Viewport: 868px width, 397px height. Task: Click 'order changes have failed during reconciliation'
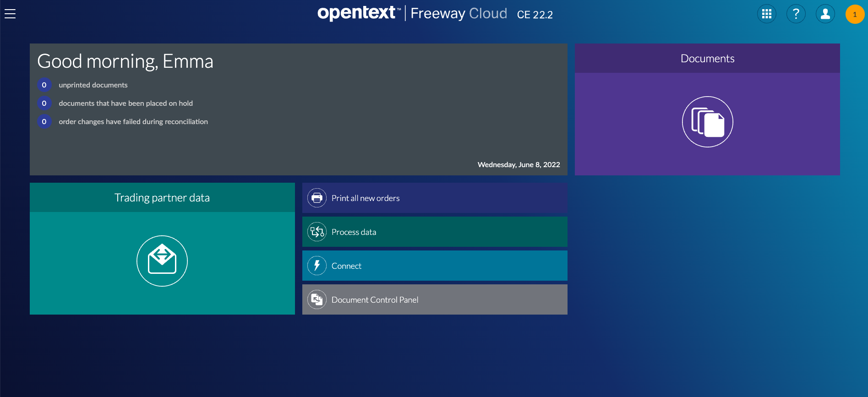pyautogui.click(x=133, y=122)
